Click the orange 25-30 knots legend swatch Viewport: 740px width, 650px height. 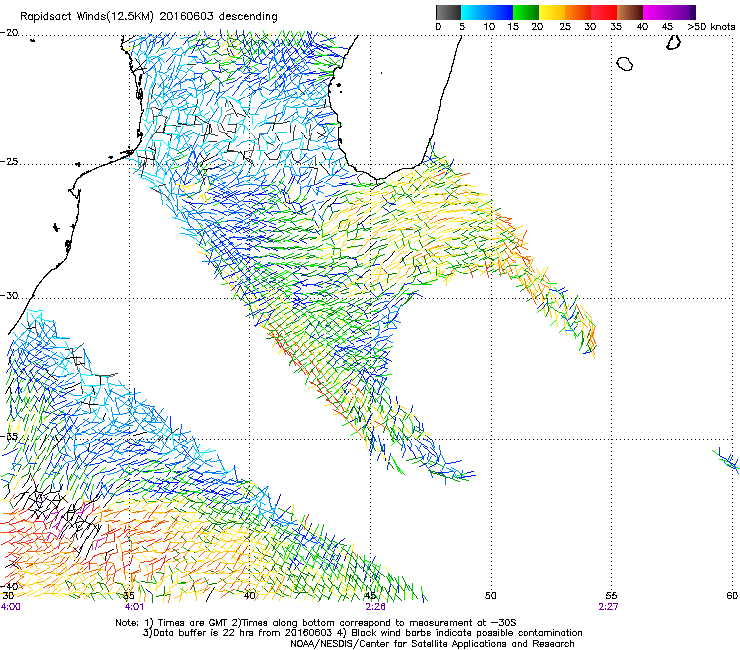tap(578, 12)
